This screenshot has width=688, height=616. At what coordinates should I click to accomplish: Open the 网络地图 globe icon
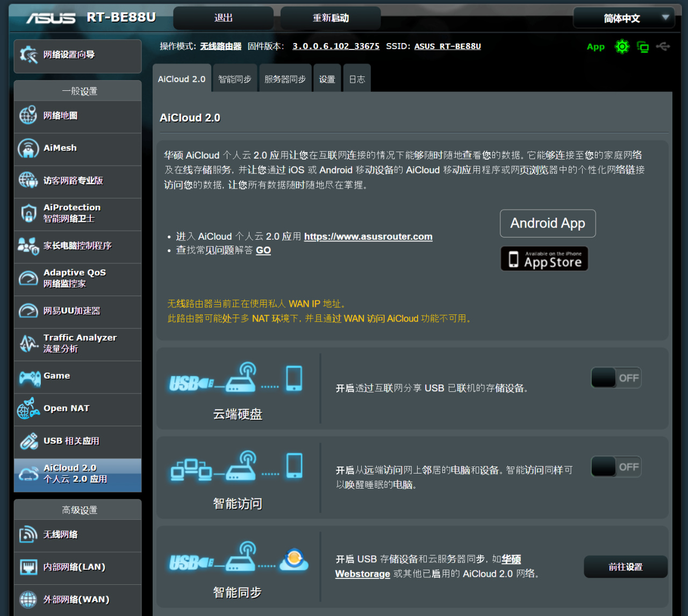(28, 116)
